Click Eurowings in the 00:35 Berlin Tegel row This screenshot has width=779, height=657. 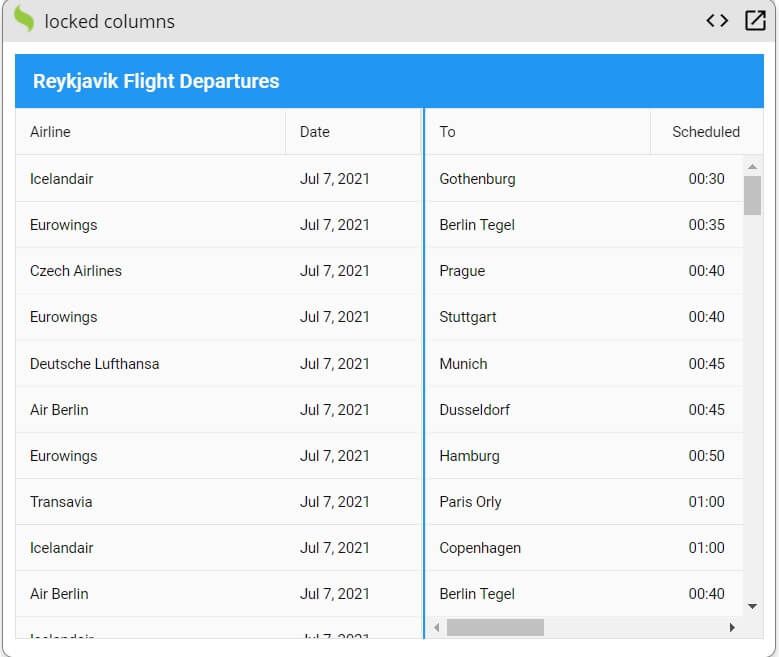[x=64, y=225]
